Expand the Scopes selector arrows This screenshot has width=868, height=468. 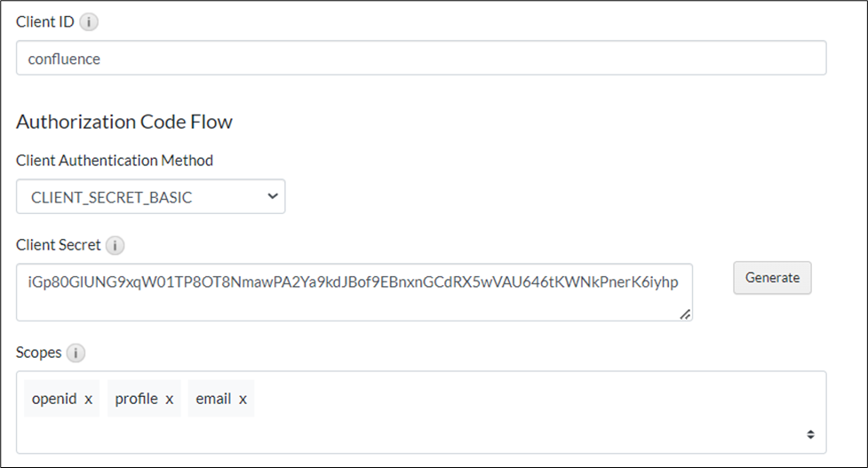[810, 434]
